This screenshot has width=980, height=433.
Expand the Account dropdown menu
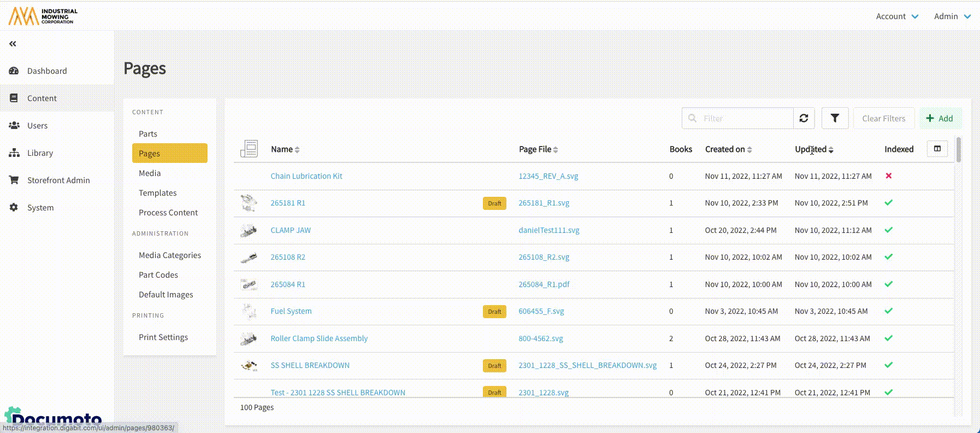[x=897, y=16]
